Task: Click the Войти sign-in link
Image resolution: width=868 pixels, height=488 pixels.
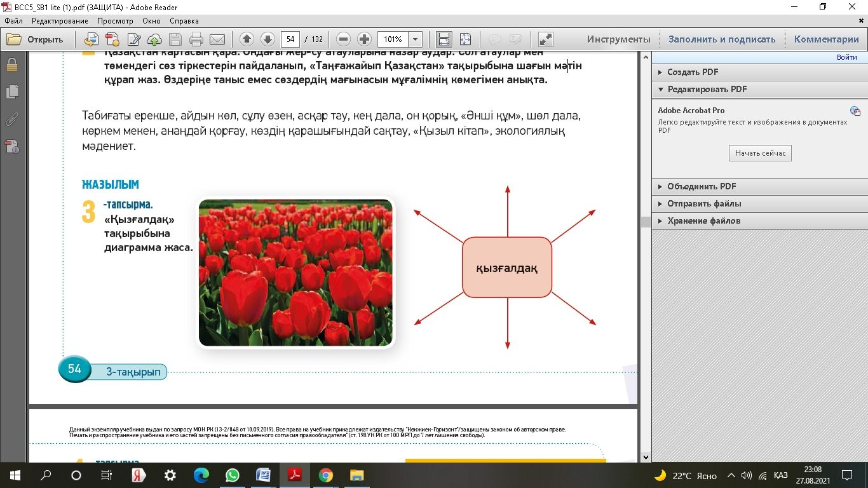Action: point(846,57)
